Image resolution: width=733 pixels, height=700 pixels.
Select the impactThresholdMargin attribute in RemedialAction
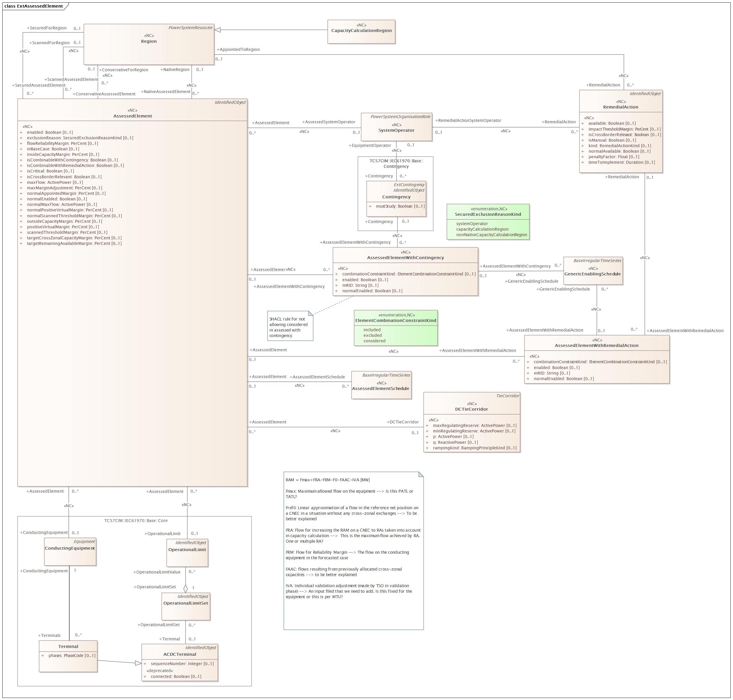(625, 129)
